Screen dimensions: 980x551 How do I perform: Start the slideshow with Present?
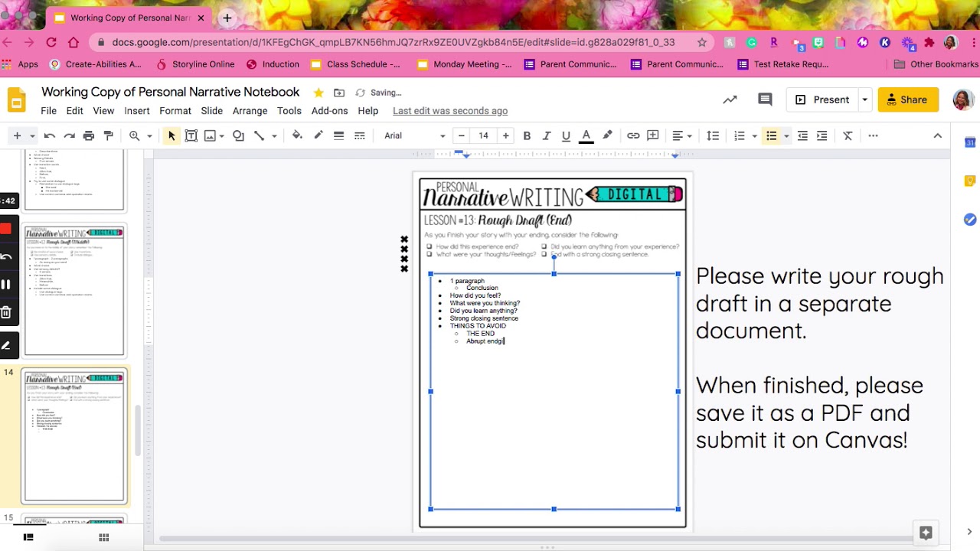pos(822,99)
